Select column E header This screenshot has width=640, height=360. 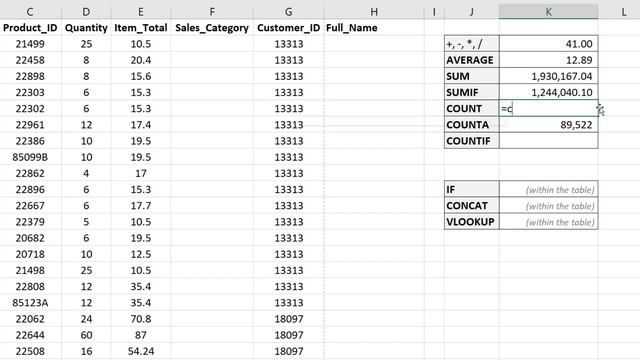tap(141, 12)
